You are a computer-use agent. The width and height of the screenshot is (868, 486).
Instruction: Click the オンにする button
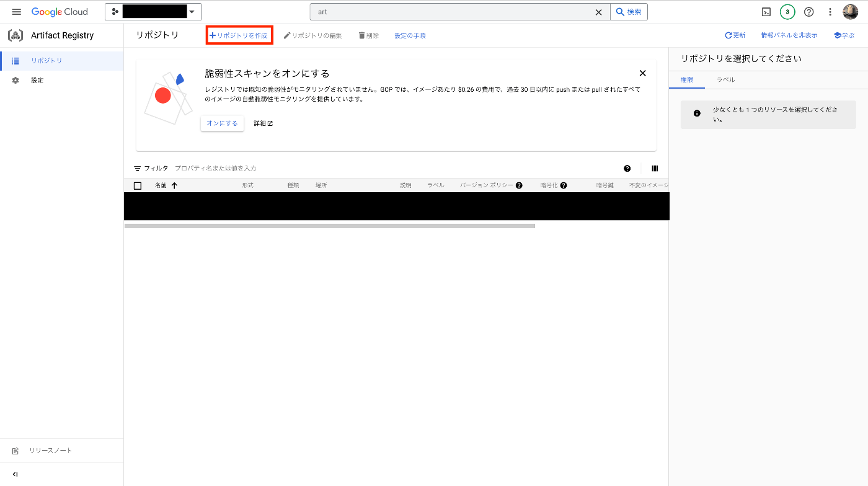click(222, 123)
